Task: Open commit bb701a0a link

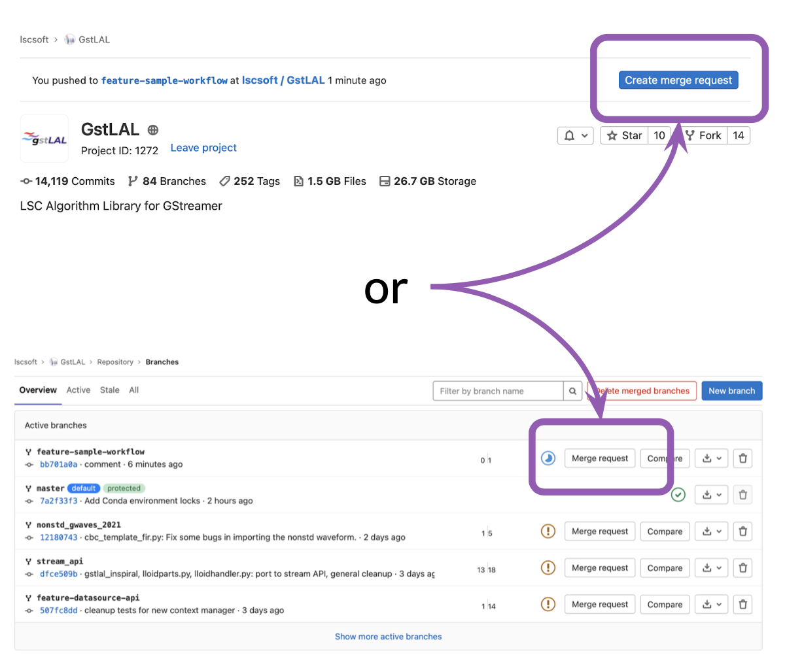Action: pos(58,465)
